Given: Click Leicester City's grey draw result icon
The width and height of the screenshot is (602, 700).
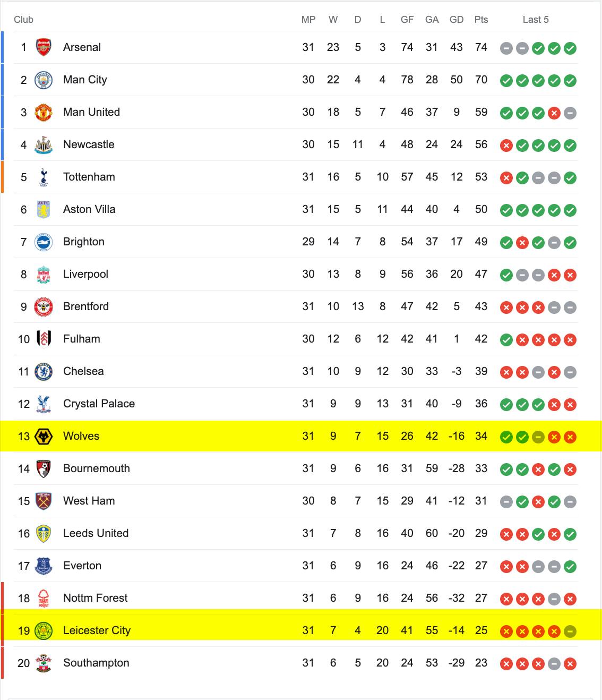Looking at the screenshot, I should 570,631.
